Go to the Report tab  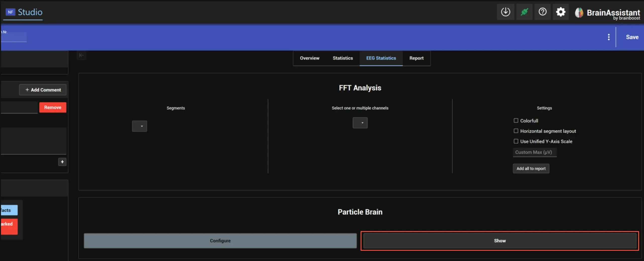pyautogui.click(x=416, y=58)
